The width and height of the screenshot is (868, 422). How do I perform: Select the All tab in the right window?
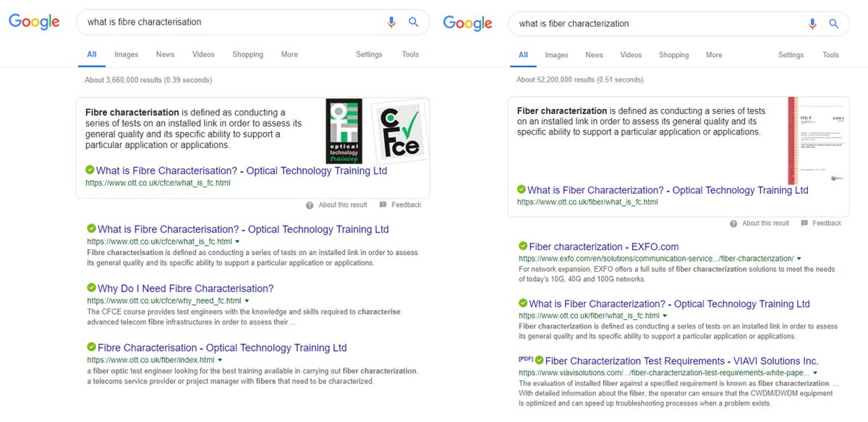click(x=523, y=55)
